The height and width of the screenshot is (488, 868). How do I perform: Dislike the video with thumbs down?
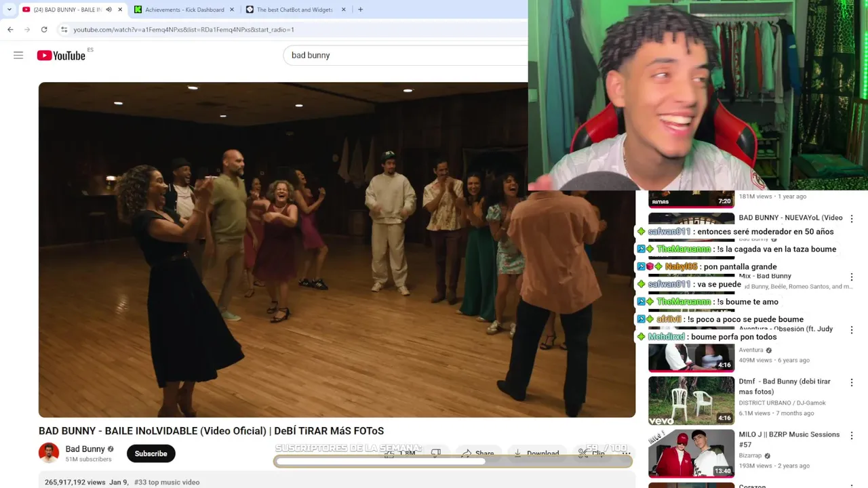point(436,453)
